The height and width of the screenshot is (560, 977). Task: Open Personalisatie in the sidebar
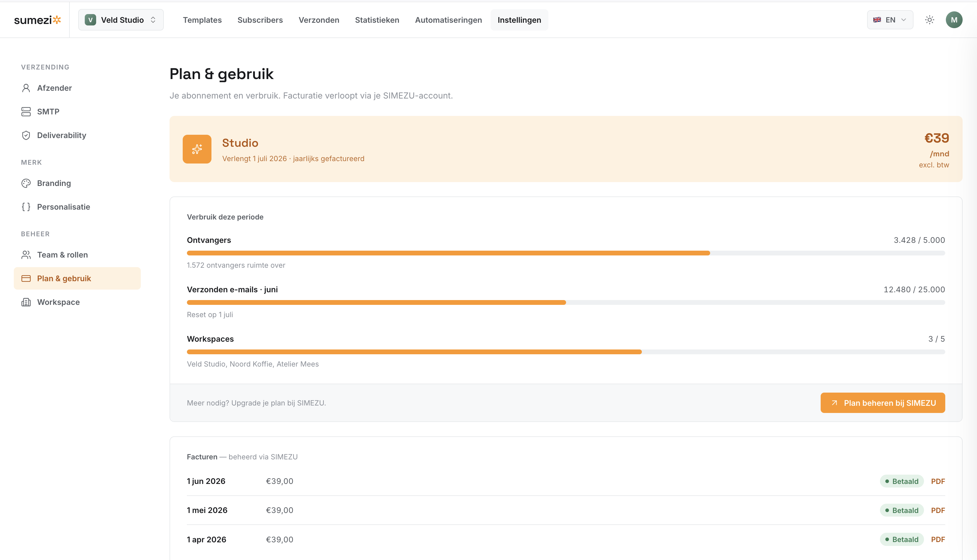pos(77,207)
